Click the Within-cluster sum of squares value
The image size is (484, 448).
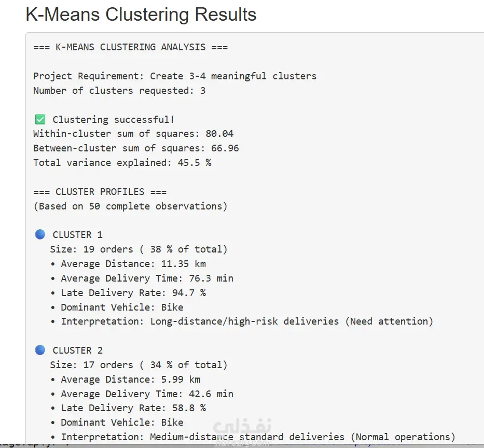tap(219, 134)
